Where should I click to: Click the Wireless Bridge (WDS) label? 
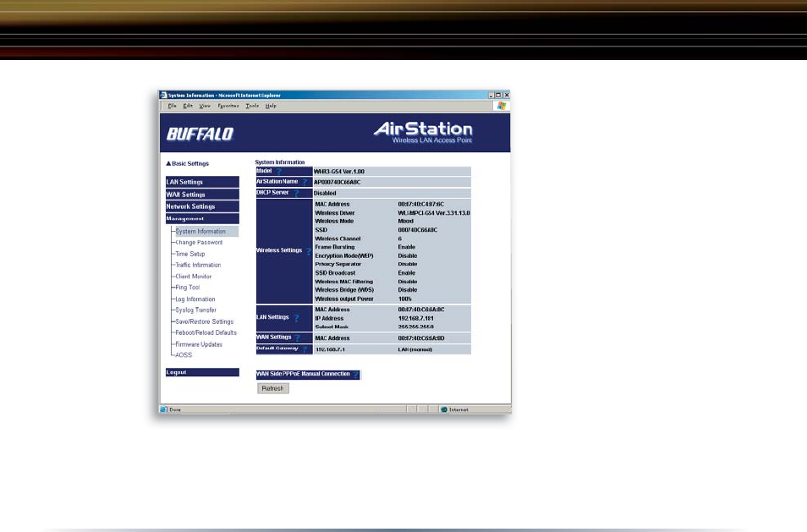[344, 289]
